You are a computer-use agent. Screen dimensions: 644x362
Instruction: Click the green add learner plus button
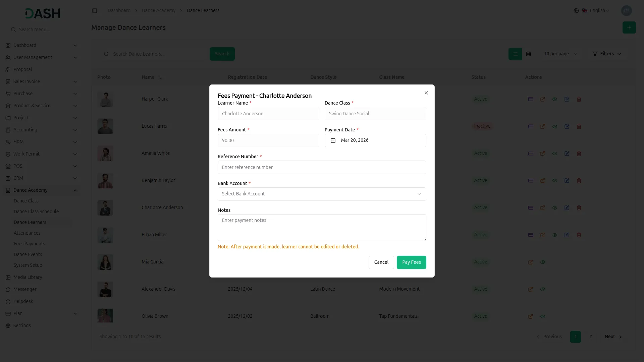pyautogui.click(x=629, y=27)
